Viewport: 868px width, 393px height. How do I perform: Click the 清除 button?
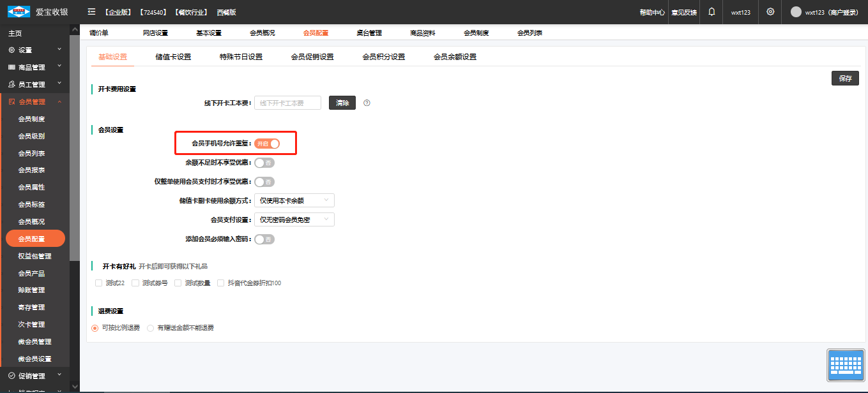click(342, 103)
